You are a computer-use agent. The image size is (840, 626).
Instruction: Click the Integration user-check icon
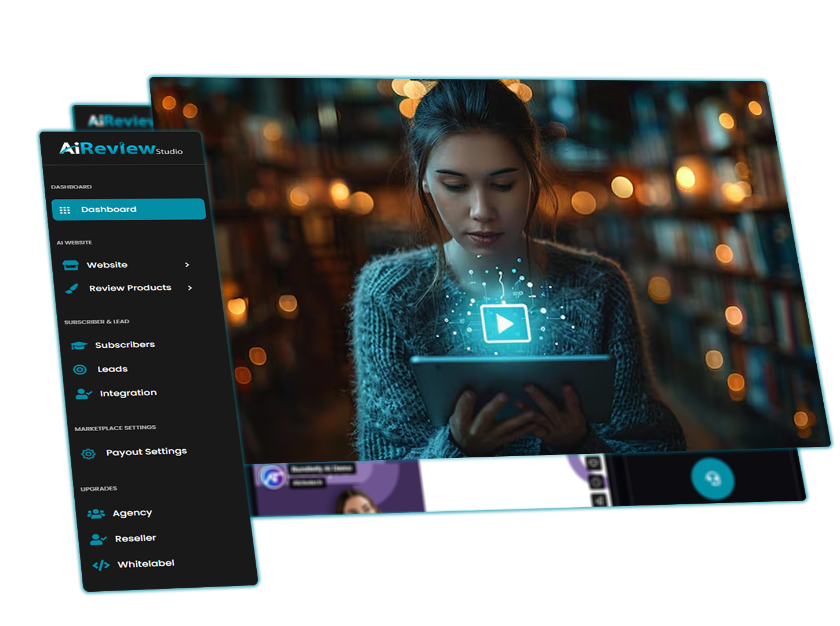(x=83, y=394)
